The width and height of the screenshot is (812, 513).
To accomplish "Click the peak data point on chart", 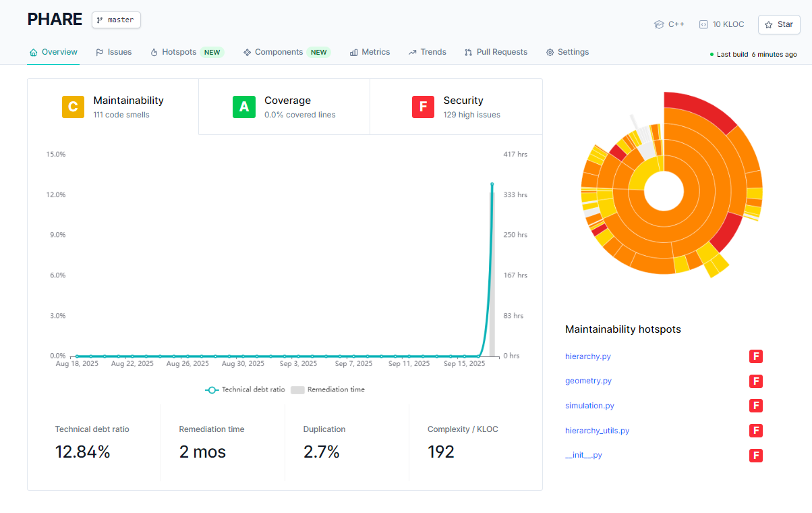I will tap(492, 184).
